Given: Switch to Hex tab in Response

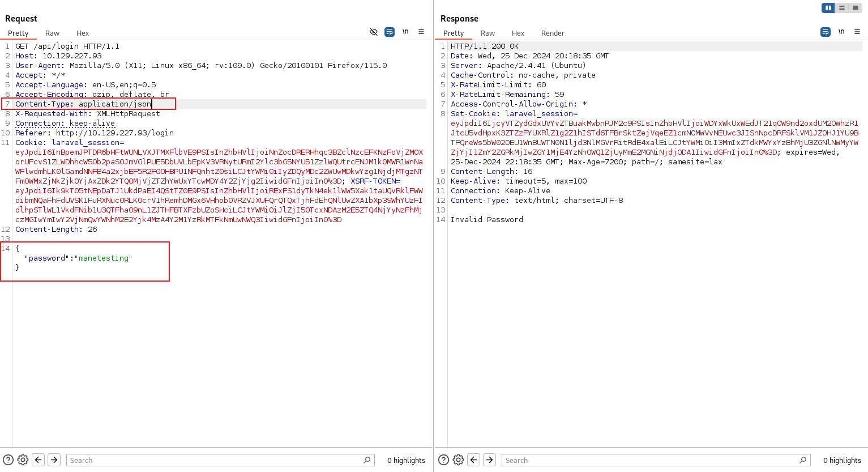Looking at the screenshot, I should (518, 33).
